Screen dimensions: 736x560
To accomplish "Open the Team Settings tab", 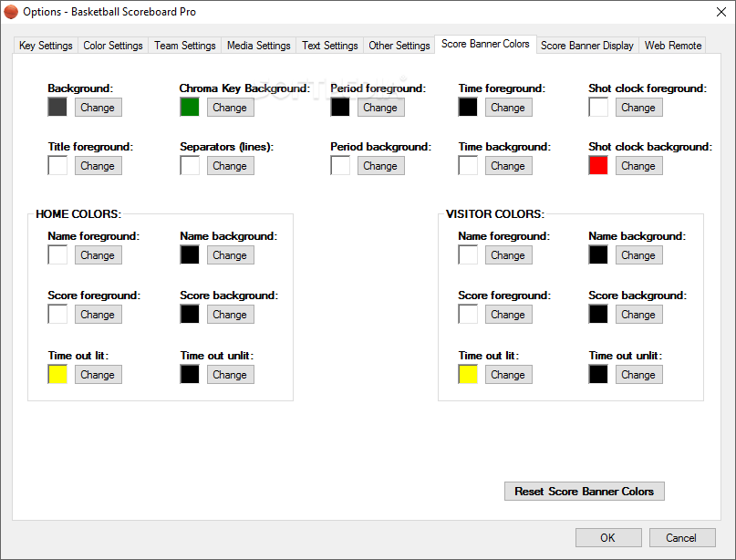I will coord(184,46).
